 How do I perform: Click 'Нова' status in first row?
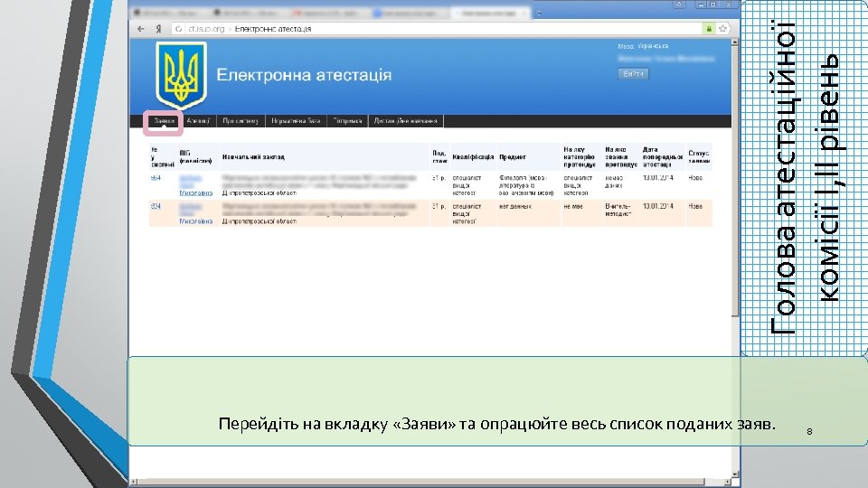click(695, 178)
